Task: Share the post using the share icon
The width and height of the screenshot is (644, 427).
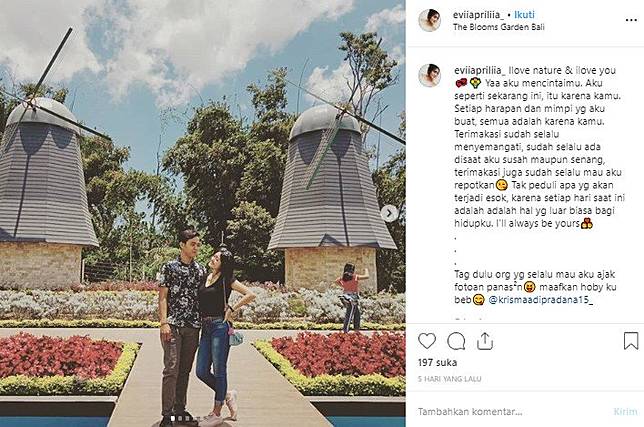Action: 485,341
